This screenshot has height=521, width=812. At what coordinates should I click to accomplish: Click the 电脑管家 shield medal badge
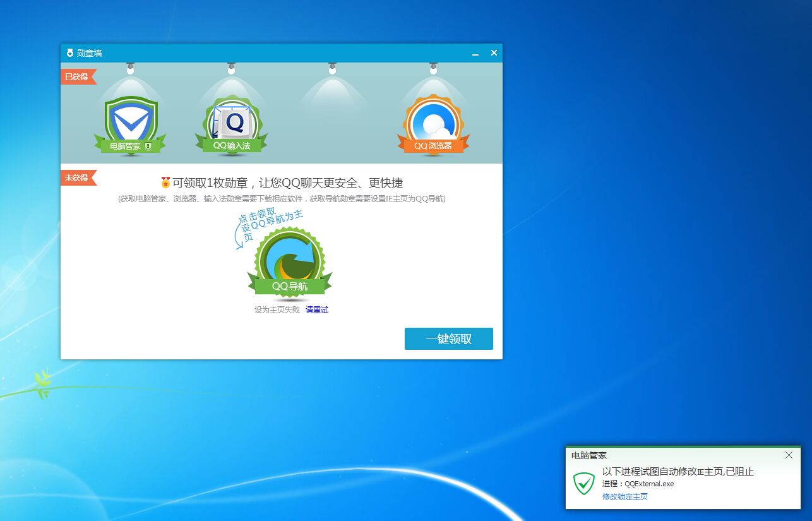coord(130,124)
